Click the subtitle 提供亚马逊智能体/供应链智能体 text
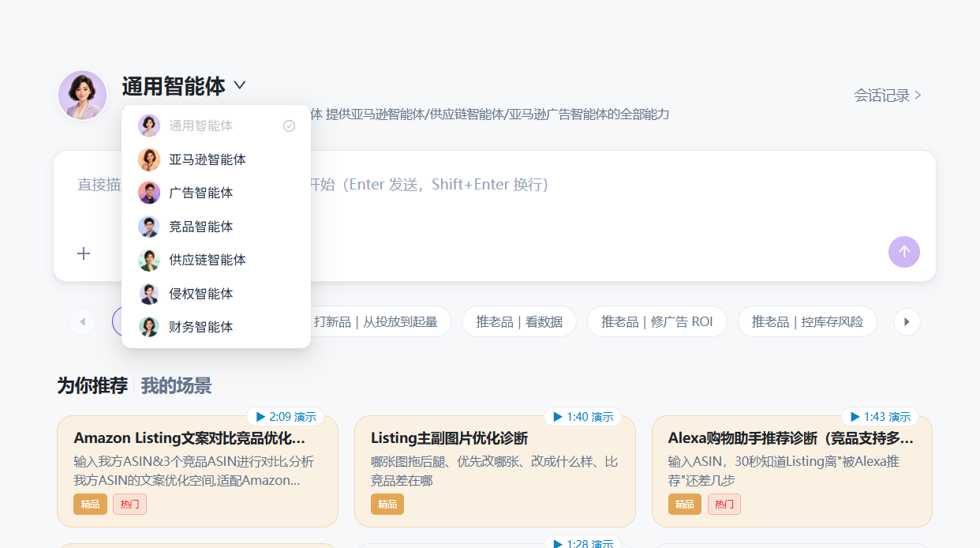This screenshot has width=980, height=548. [497, 114]
